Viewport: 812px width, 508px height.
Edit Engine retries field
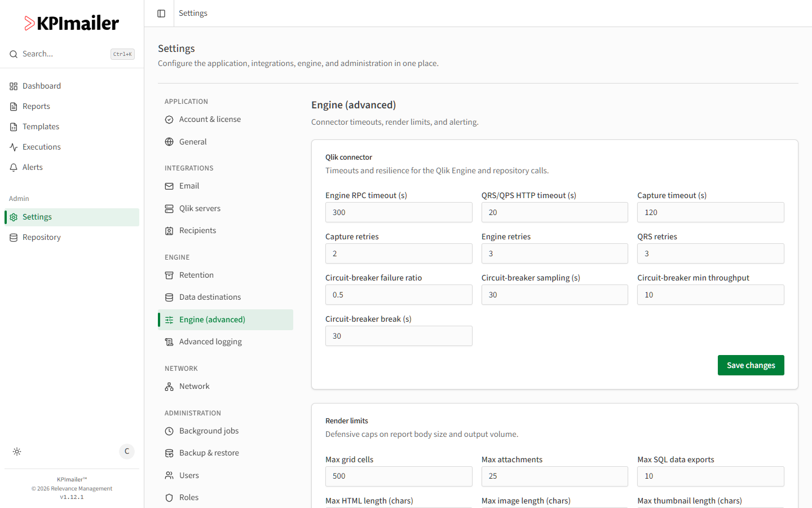pyautogui.click(x=554, y=253)
